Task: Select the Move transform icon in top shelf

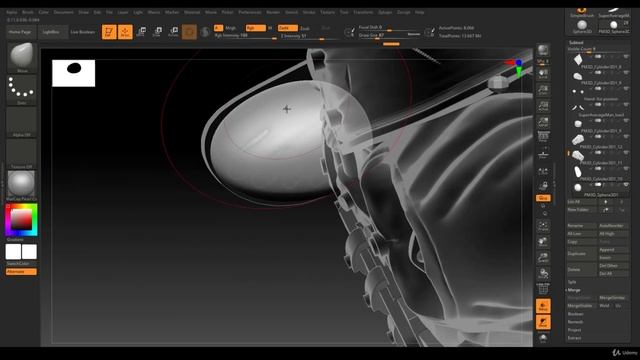Action: (x=142, y=32)
